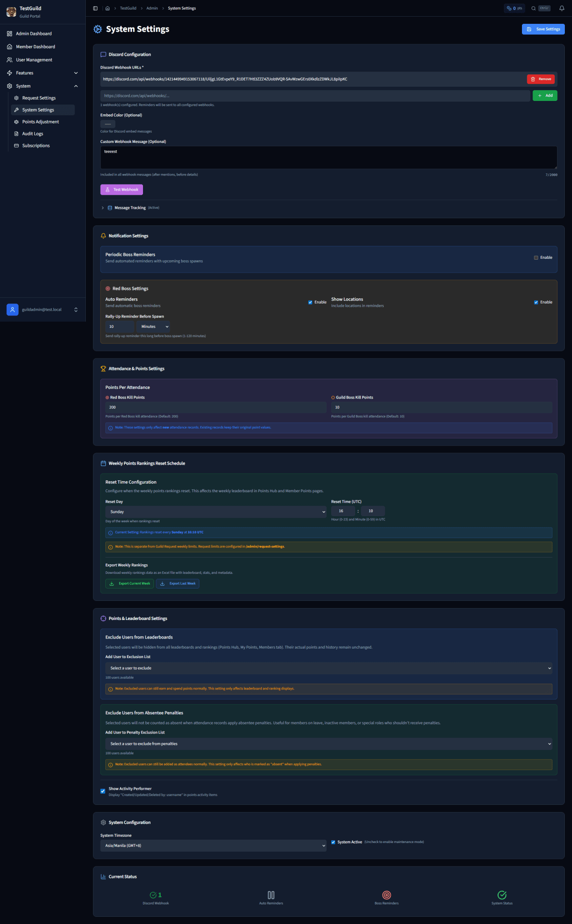Click the Save Settings button

(x=543, y=29)
